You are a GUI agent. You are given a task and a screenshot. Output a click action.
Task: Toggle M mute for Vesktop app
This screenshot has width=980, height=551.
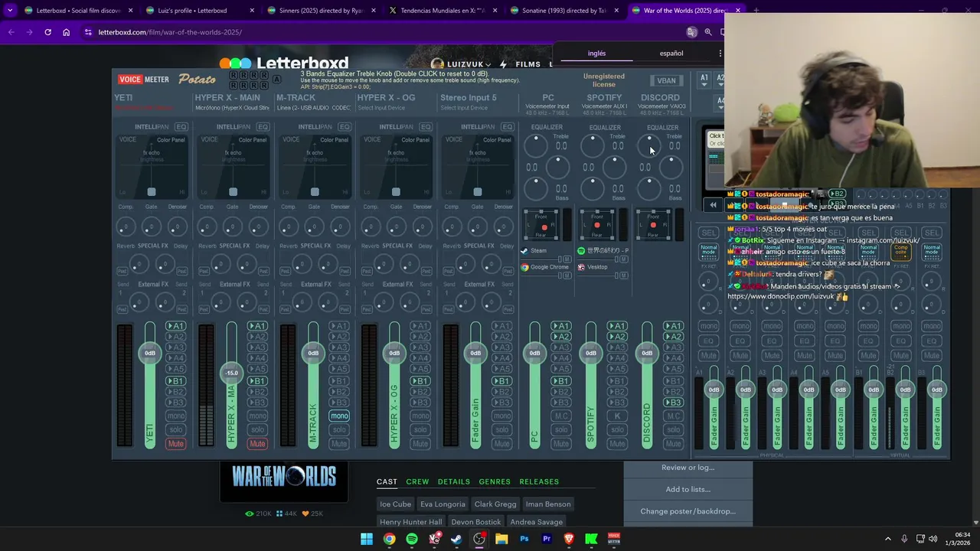[x=623, y=275]
